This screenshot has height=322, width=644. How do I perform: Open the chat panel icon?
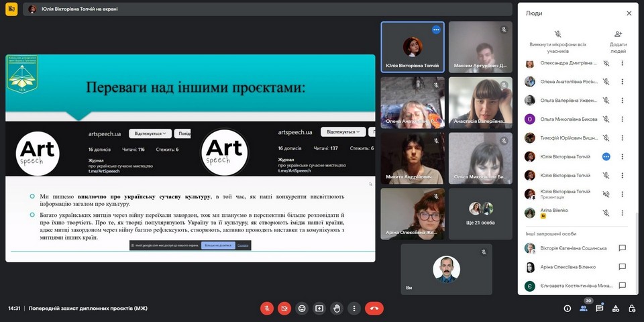600,309
